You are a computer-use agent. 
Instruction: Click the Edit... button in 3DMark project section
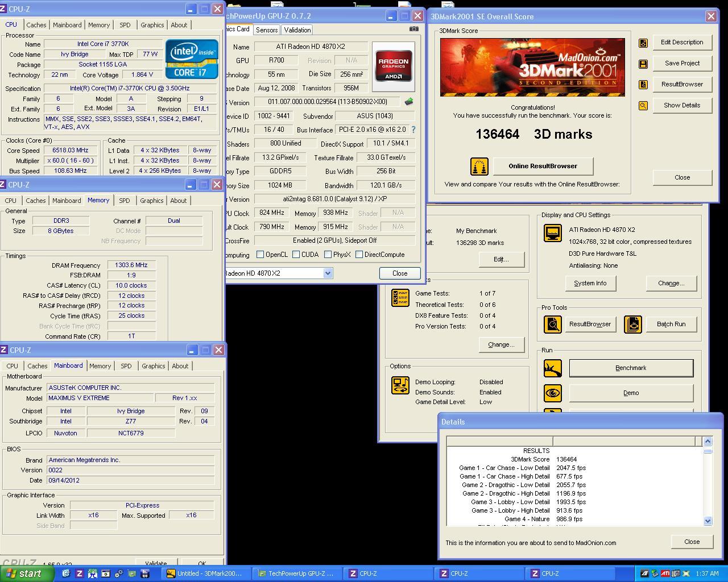pos(501,260)
